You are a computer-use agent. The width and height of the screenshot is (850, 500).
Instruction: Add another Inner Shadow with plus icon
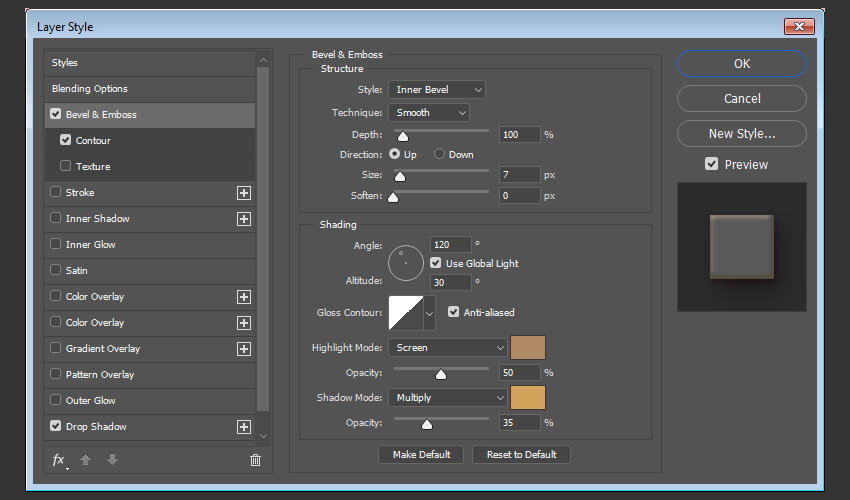(x=243, y=219)
